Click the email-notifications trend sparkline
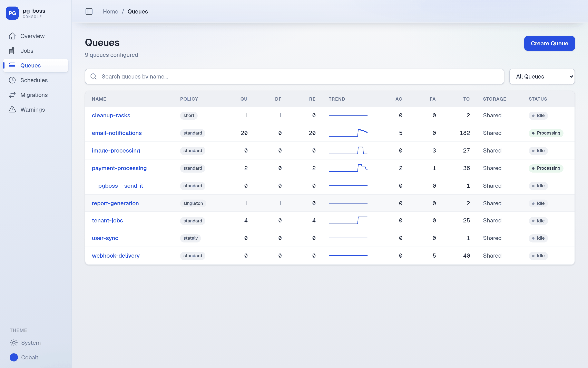Viewport: 588px width, 368px height. tap(348, 133)
